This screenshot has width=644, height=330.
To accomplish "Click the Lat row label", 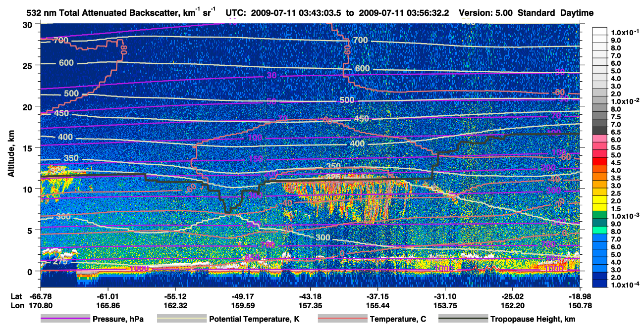I will point(16,296).
